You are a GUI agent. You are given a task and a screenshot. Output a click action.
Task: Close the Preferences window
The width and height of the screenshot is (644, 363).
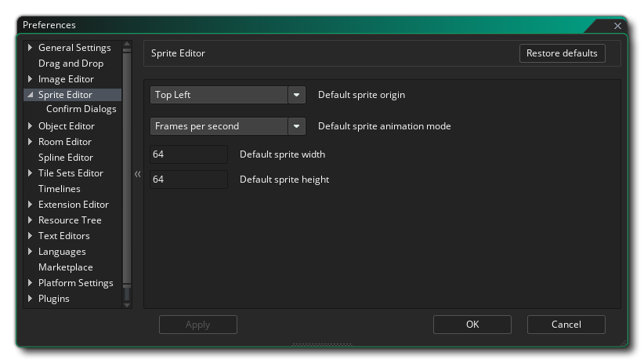(x=617, y=26)
